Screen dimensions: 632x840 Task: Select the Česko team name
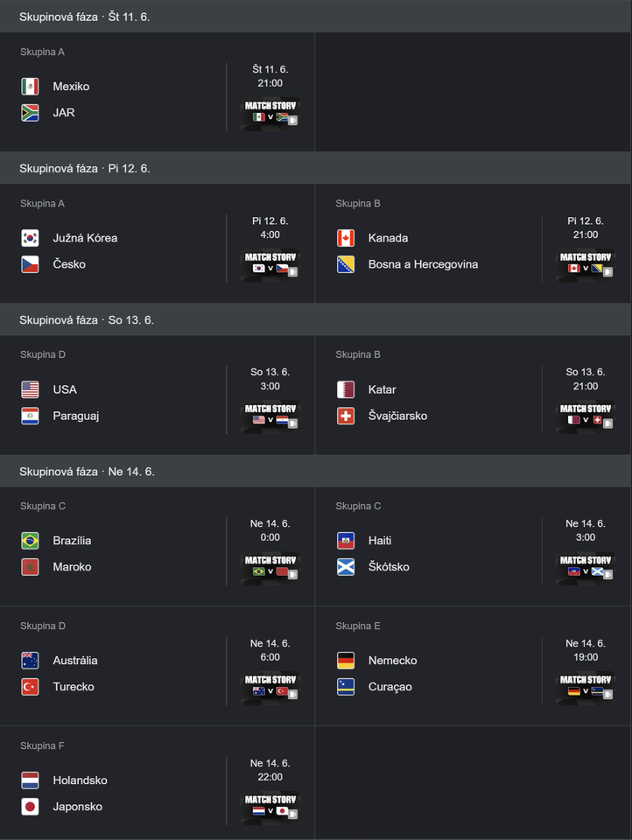[x=69, y=264]
